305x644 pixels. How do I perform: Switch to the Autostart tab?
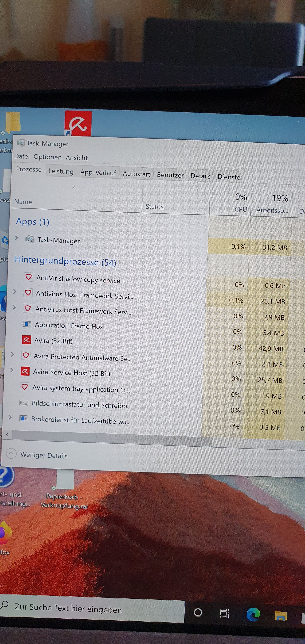(136, 174)
